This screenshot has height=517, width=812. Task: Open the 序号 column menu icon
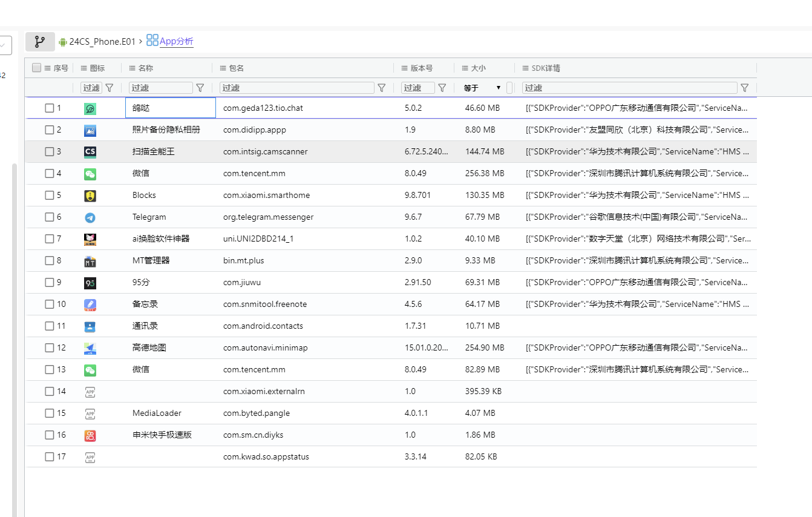pos(48,68)
